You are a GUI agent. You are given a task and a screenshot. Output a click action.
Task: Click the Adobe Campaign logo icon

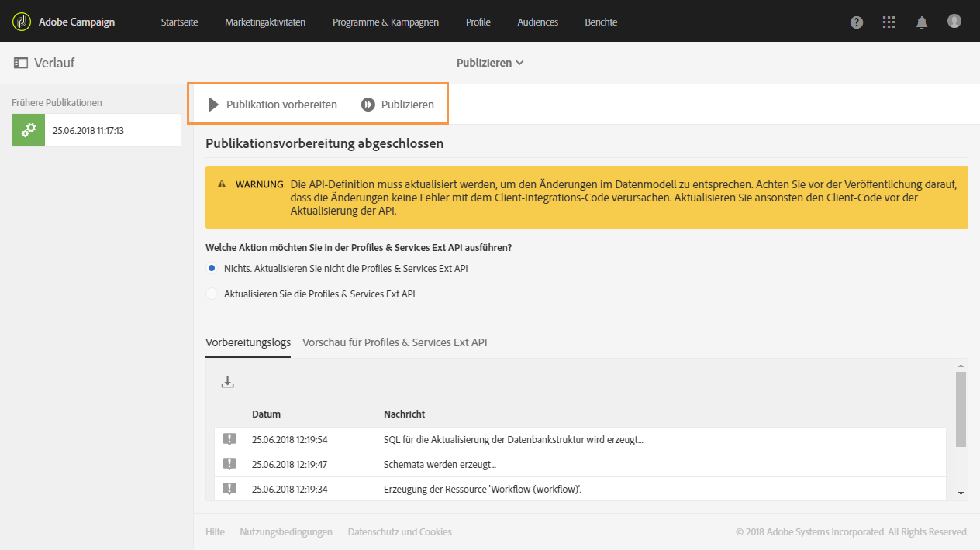[22, 22]
